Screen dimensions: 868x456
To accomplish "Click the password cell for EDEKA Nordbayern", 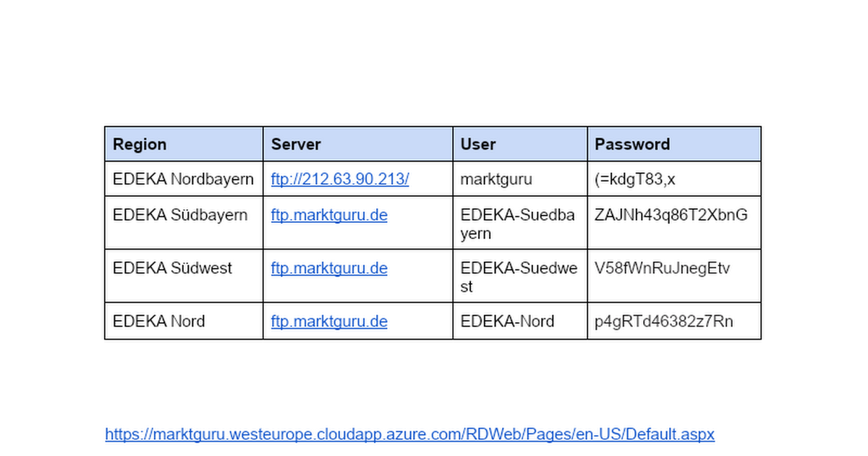I will pyautogui.click(x=673, y=180).
